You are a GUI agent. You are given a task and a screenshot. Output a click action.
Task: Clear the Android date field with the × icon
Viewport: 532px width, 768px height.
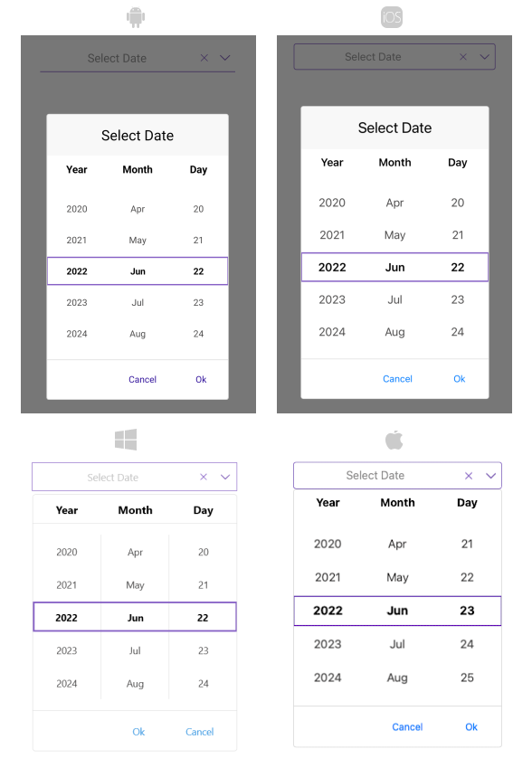tap(204, 58)
